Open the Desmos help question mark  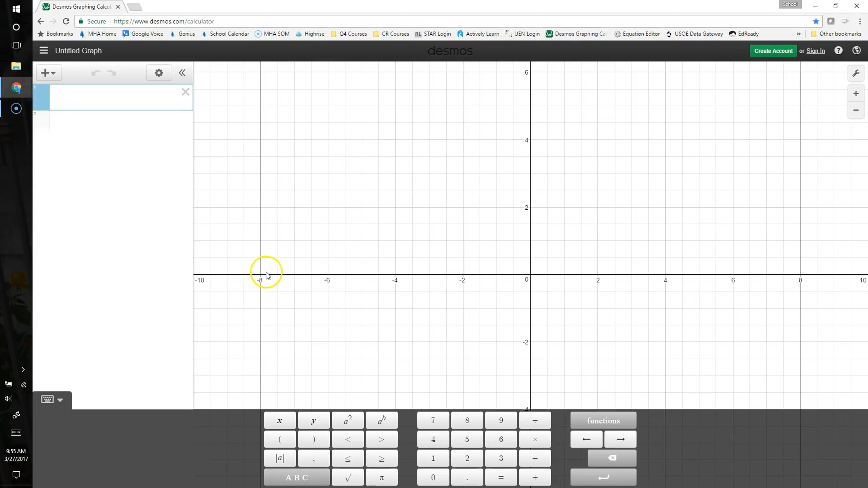pos(838,51)
